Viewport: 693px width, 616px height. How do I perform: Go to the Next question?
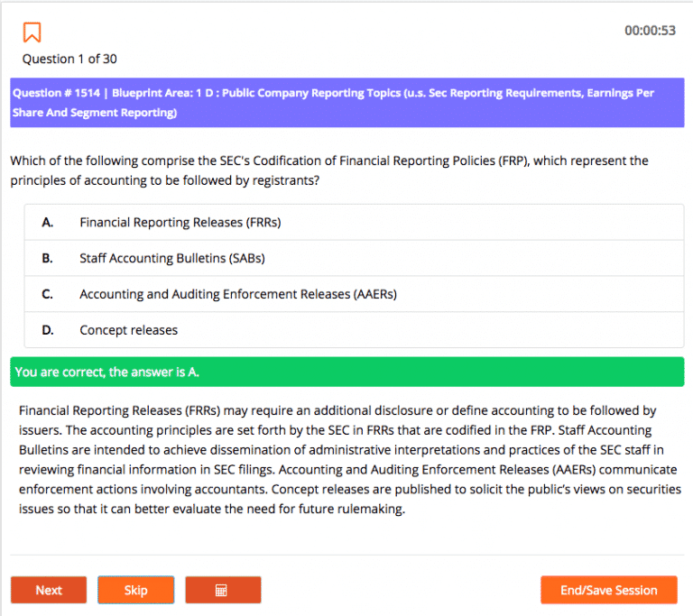click(49, 590)
